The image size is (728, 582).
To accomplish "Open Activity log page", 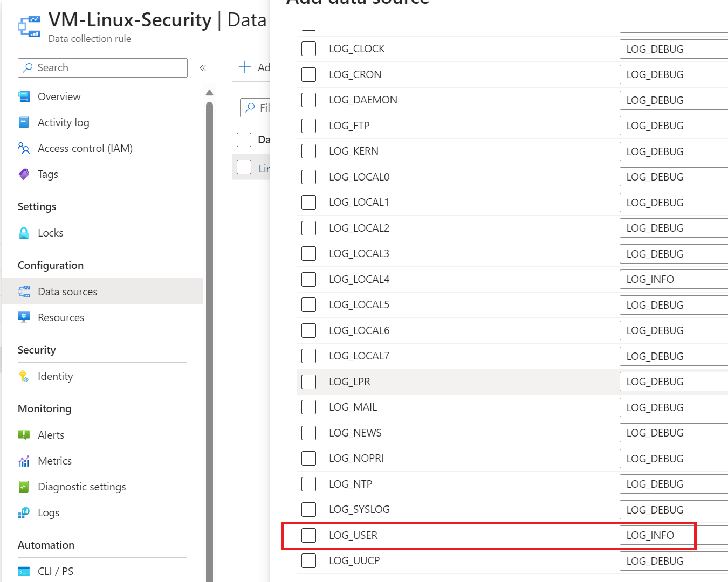I will coord(64,122).
